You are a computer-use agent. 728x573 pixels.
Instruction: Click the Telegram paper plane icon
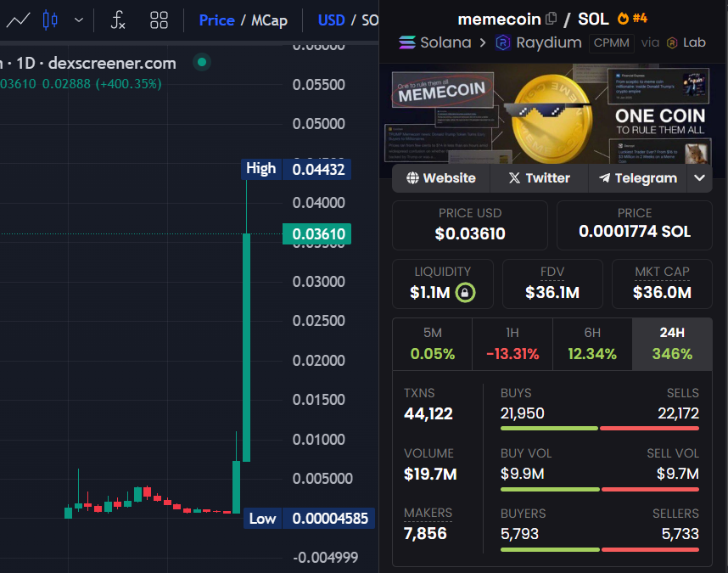pos(604,178)
